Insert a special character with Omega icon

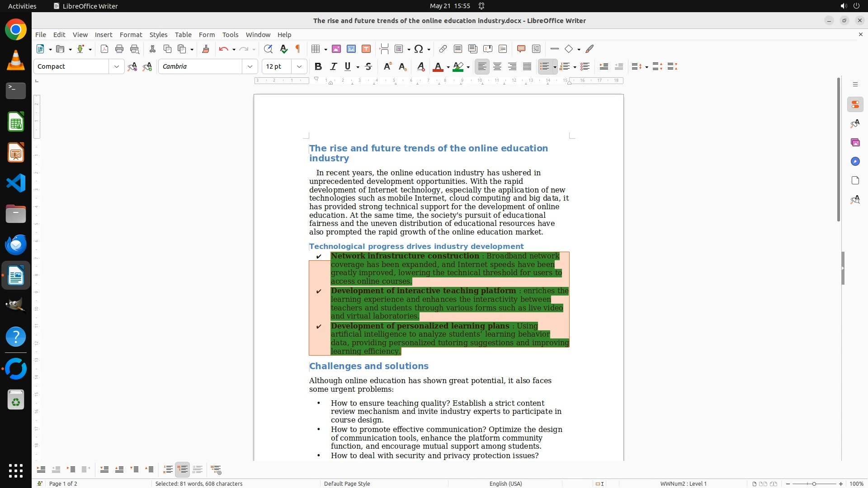pos(419,49)
